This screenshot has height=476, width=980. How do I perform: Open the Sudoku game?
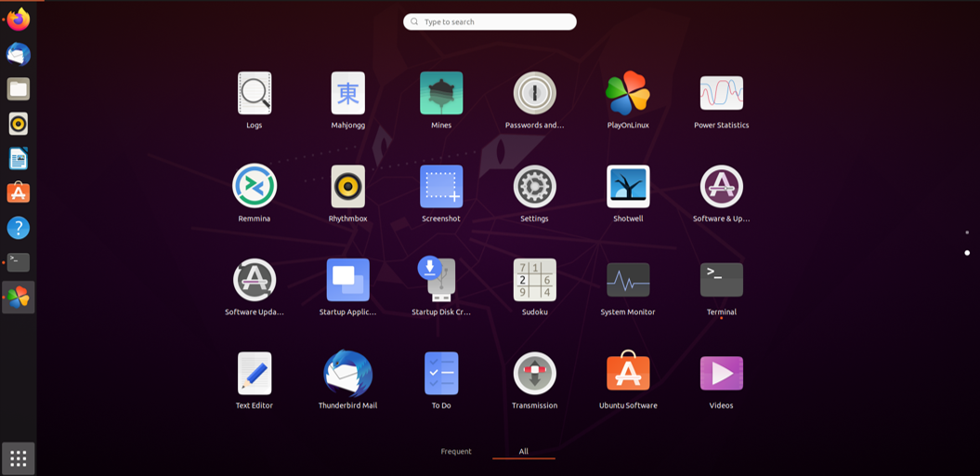click(535, 280)
